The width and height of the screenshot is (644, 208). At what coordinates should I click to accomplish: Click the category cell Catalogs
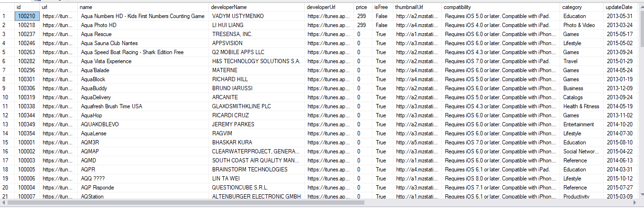[x=582, y=97]
